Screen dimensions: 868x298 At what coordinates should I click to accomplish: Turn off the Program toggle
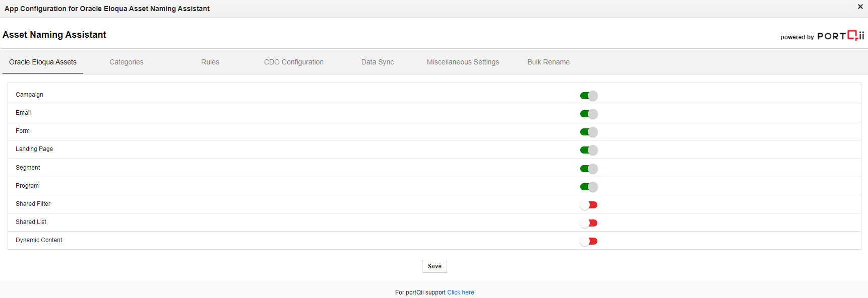click(x=588, y=187)
